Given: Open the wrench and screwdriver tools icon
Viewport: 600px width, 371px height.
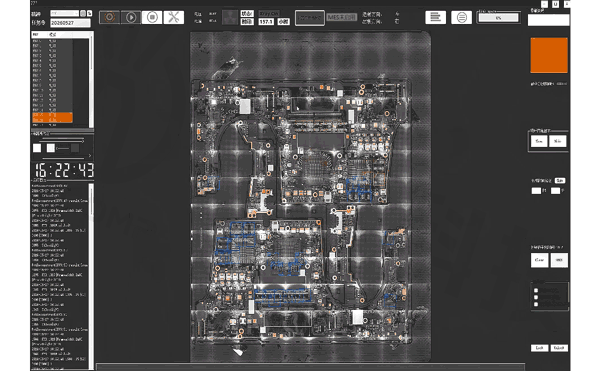Looking at the screenshot, I should [174, 17].
